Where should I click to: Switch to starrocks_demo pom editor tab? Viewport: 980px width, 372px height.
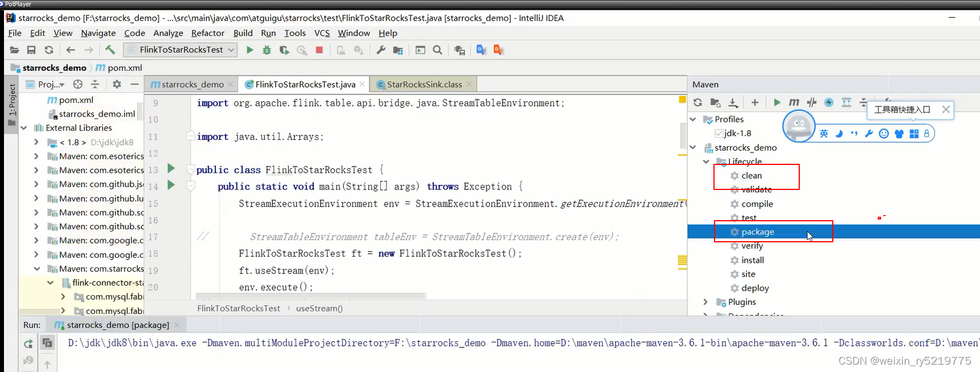192,84
